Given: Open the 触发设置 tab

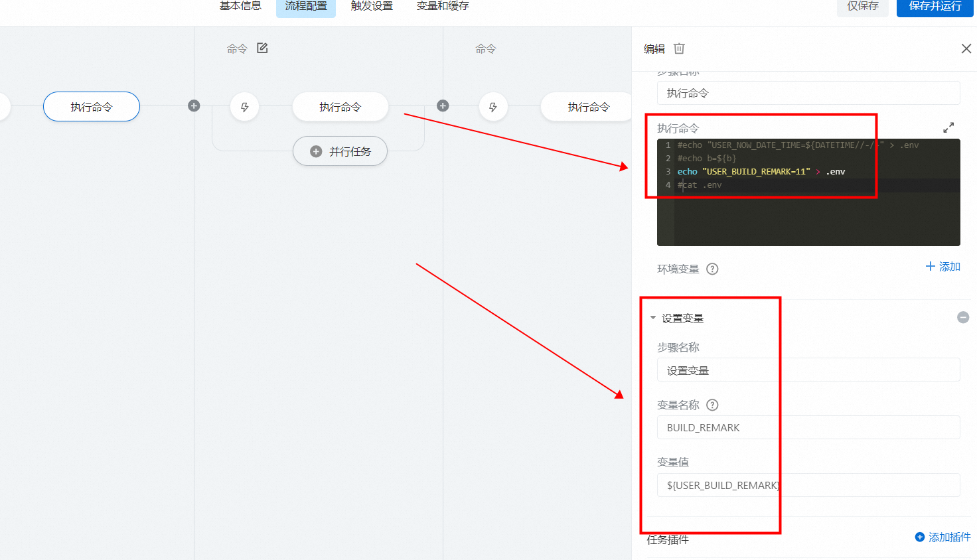Looking at the screenshot, I should [x=372, y=6].
